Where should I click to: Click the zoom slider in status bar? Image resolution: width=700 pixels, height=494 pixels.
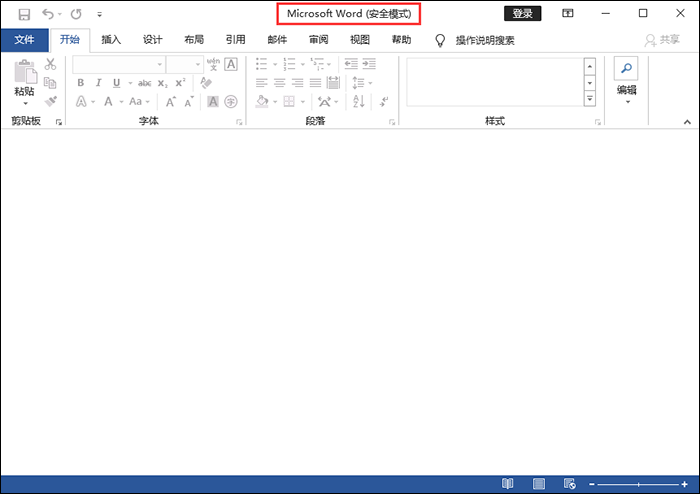click(x=638, y=484)
